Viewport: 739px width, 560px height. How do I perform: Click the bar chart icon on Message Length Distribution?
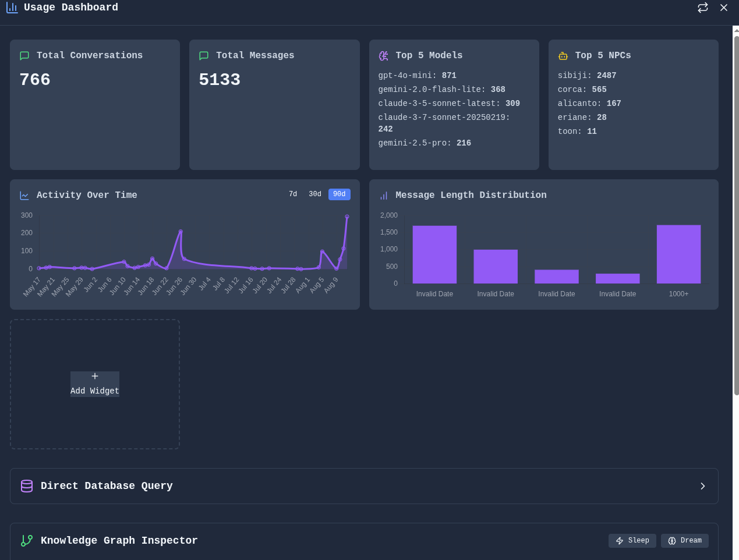click(383, 195)
